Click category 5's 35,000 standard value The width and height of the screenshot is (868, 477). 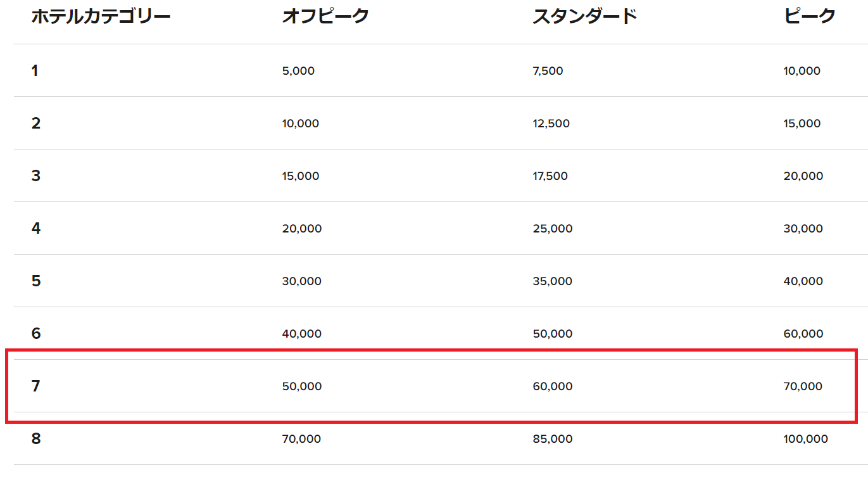(552, 281)
